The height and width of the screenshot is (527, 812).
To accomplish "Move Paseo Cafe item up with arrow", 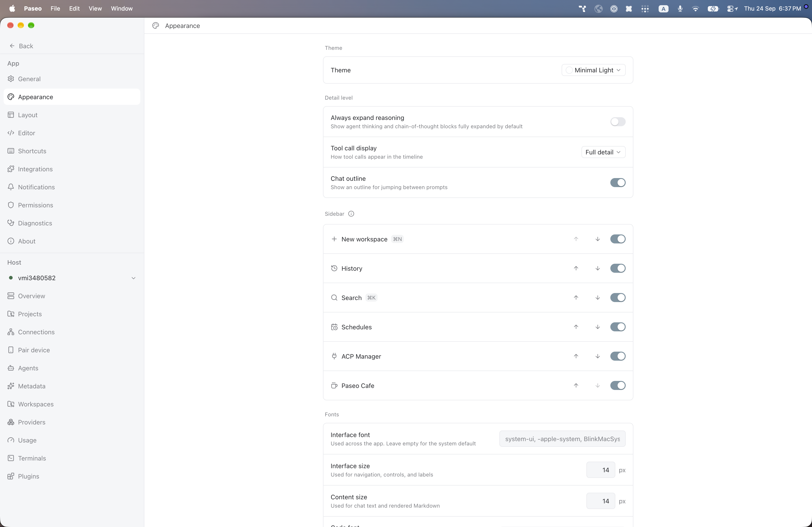I will (x=576, y=386).
